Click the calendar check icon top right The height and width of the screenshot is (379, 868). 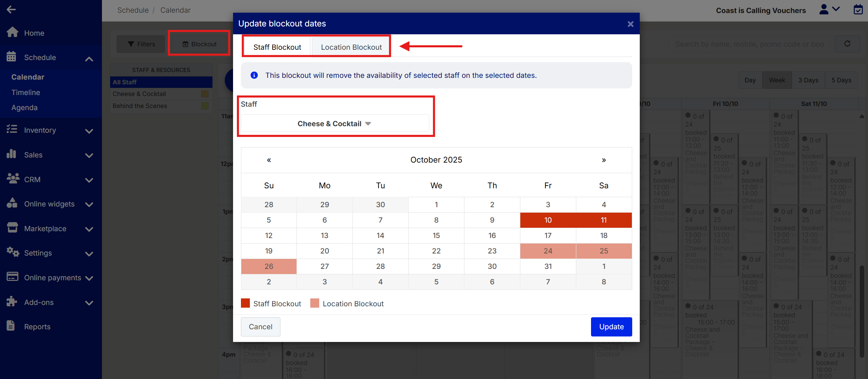[x=858, y=10]
